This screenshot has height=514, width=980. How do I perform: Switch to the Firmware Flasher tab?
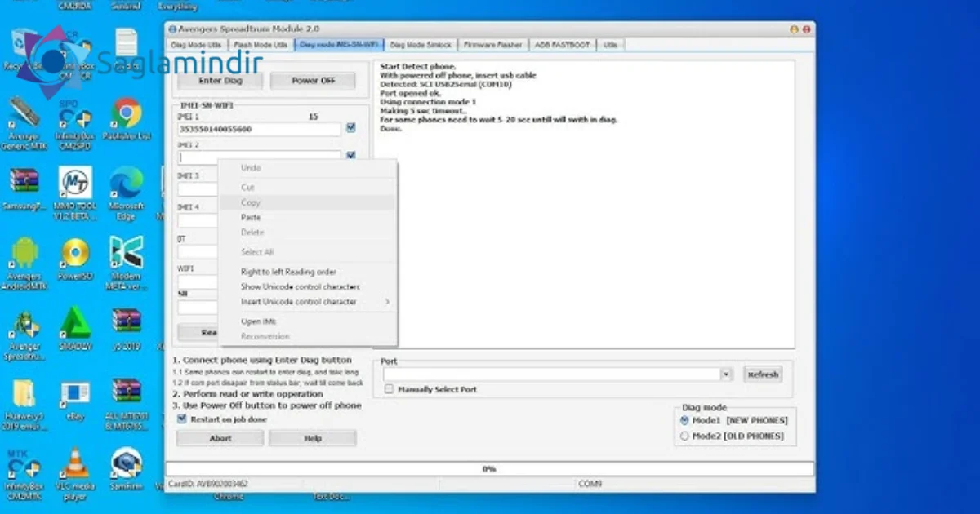[x=492, y=45]
